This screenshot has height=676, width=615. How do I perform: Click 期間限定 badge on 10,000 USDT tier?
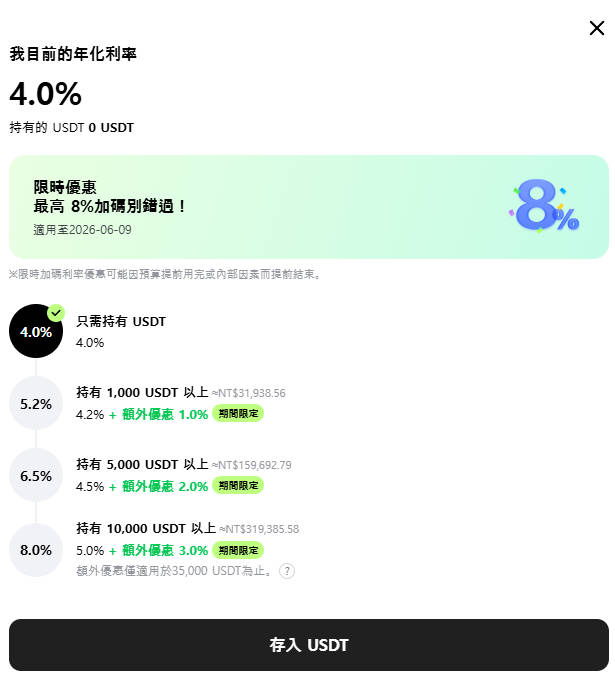(x=238, y=550)
